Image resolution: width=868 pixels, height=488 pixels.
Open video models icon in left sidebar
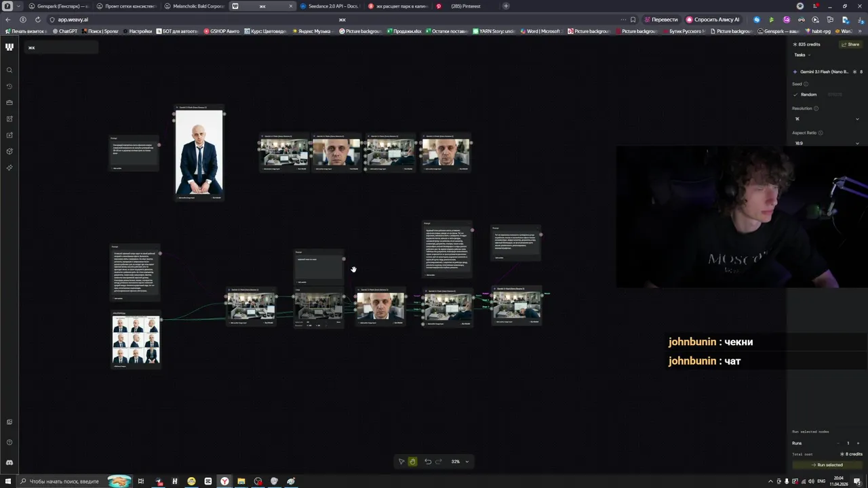9,135
